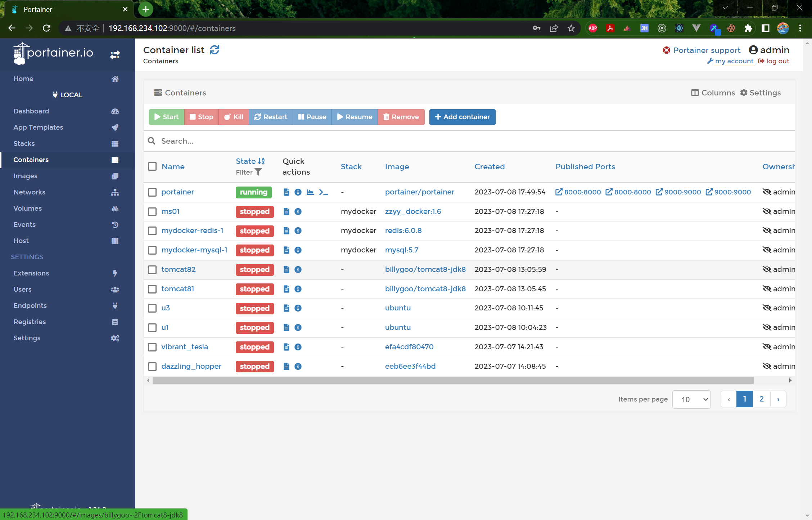Open logs icon for ms01 row
This screenshot has width=812, height=520.
tap(287, 211)
